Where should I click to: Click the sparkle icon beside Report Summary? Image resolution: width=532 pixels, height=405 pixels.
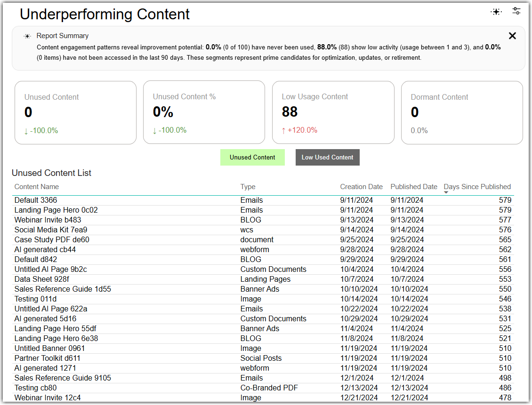click(x=27, y=36)
